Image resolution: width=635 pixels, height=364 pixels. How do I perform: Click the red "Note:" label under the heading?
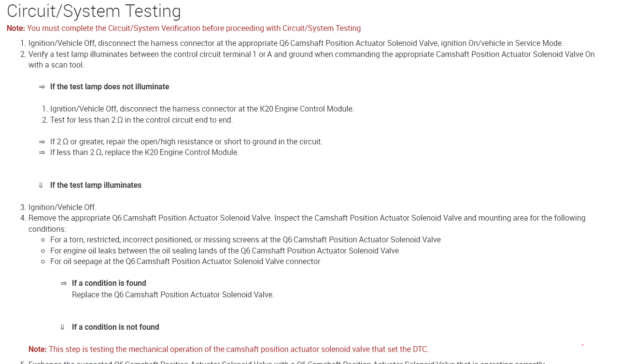16,28
